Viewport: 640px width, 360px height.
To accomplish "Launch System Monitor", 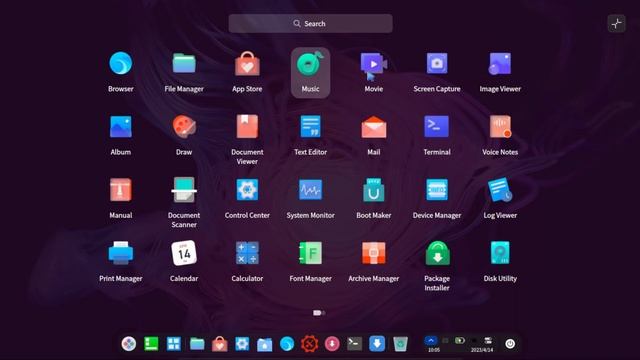I will (x=310, y=190).
